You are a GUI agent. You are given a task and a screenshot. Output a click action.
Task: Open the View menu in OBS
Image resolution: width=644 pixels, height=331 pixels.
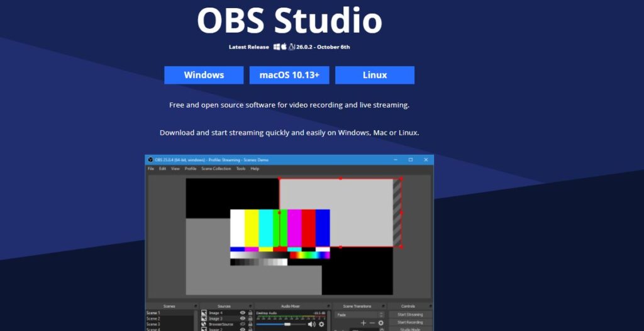(x=175, y=169)
